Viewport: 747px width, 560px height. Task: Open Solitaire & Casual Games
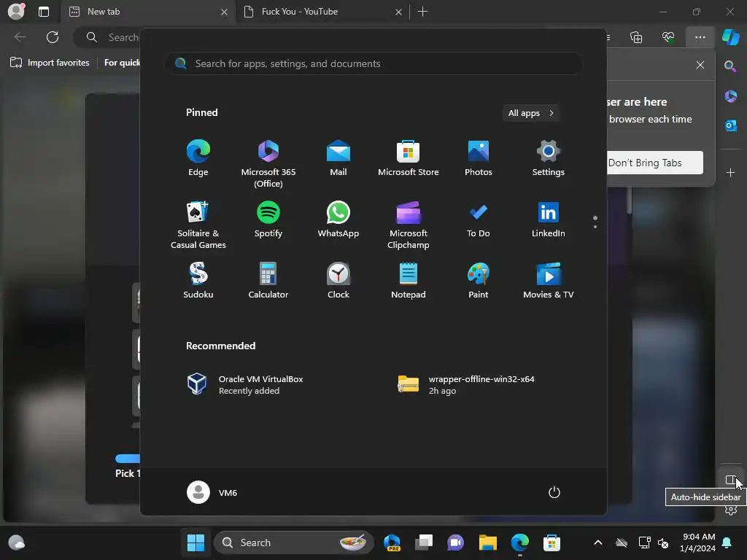point(198,225)
